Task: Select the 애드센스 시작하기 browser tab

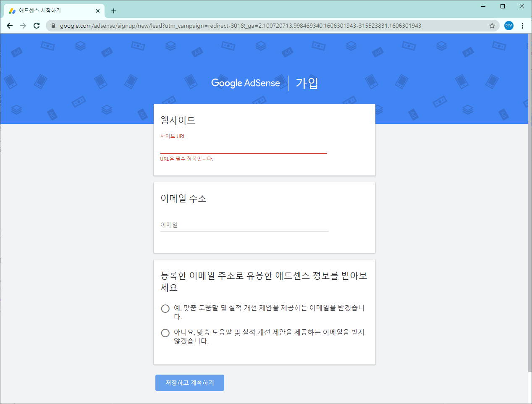Action: click(x=55, y=11)
